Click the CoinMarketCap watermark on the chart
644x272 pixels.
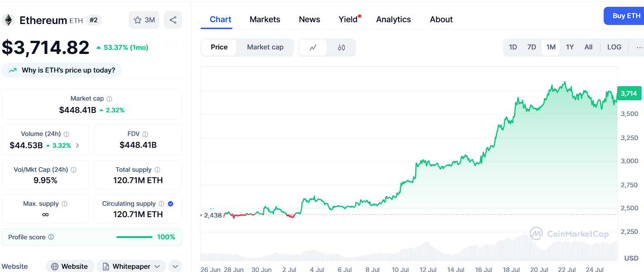click(x=570, y=234)
